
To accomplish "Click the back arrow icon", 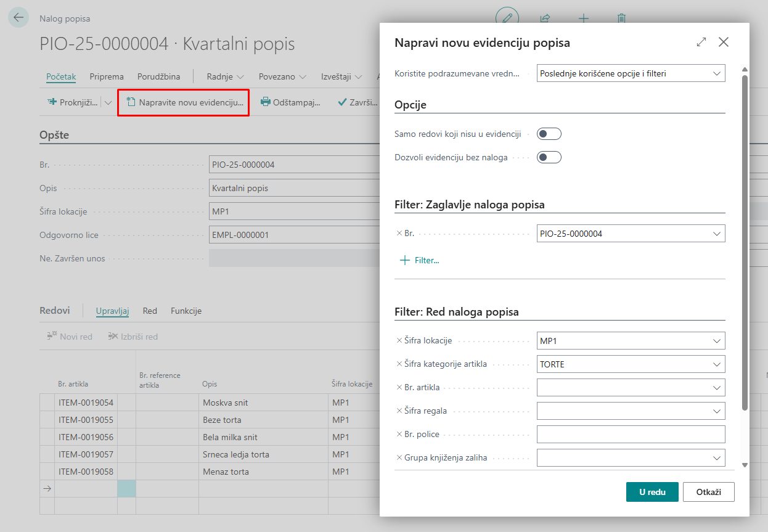I will (18, 17).
